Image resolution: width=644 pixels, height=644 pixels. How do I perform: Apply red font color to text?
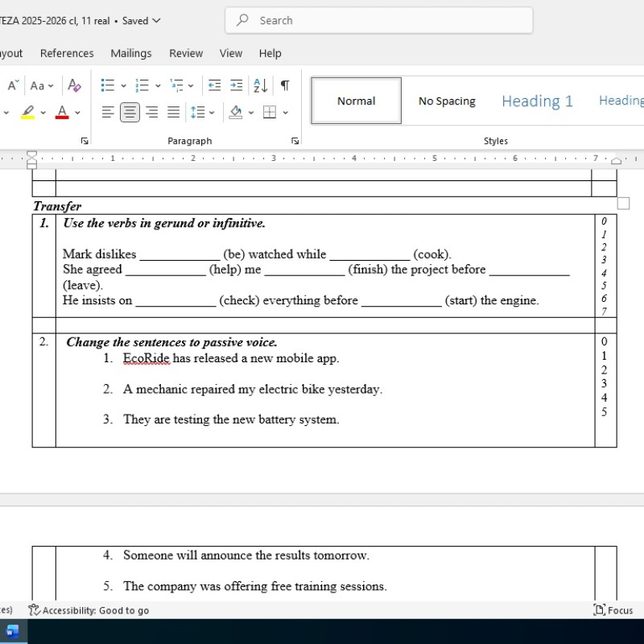(62, 112)
